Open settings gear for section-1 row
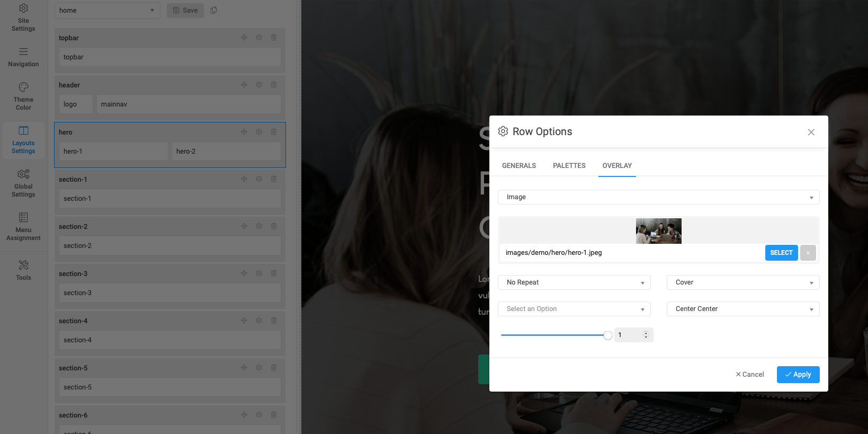 [259, 179]
